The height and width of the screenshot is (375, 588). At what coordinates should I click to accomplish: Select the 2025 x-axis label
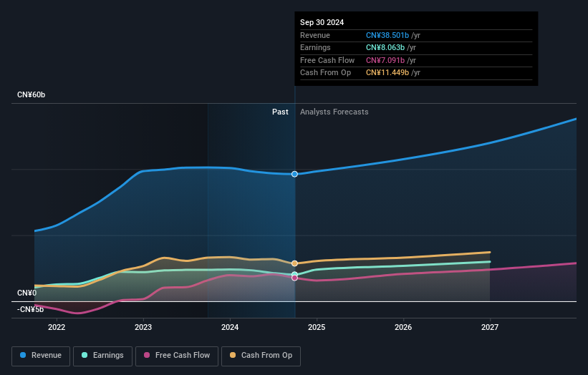click(x=317, y=328)
